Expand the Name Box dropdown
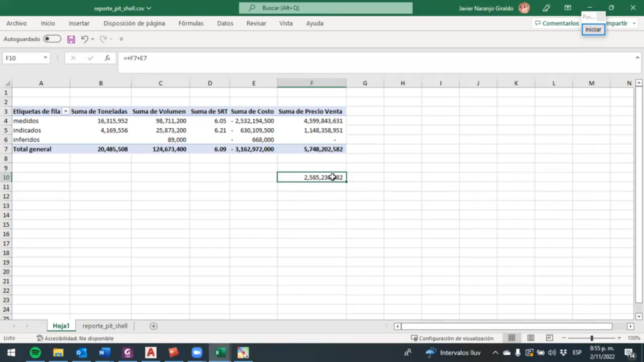This screenshot has height=362, width=644. [45, 58]
